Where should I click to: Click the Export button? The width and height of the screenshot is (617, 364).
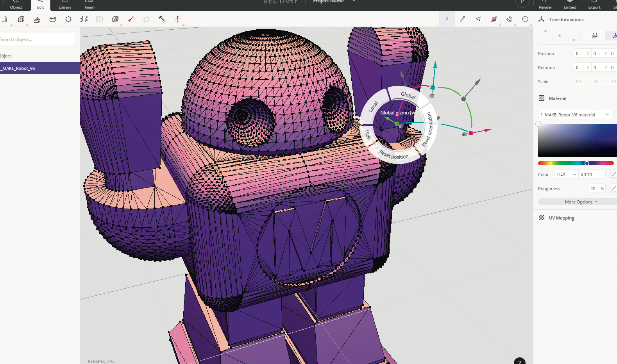pos(594,5)
